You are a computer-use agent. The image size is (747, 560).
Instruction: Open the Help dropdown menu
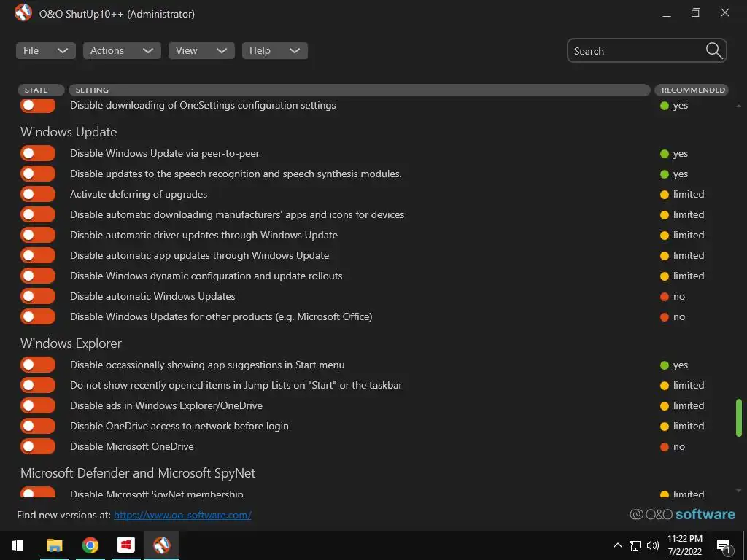(x=275, y=50)
